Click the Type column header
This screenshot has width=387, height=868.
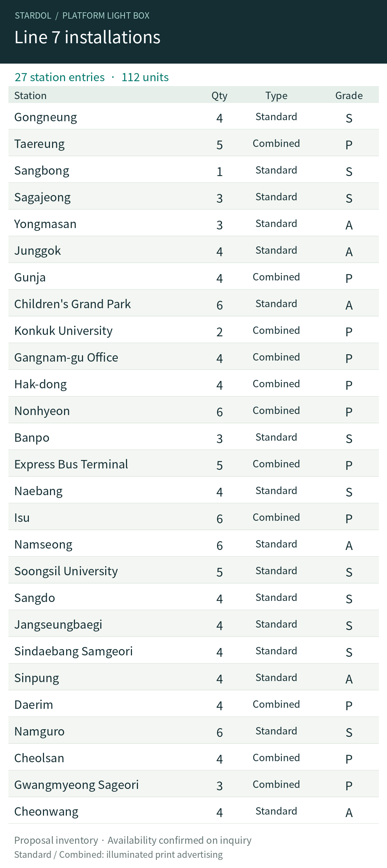[277, 96]
